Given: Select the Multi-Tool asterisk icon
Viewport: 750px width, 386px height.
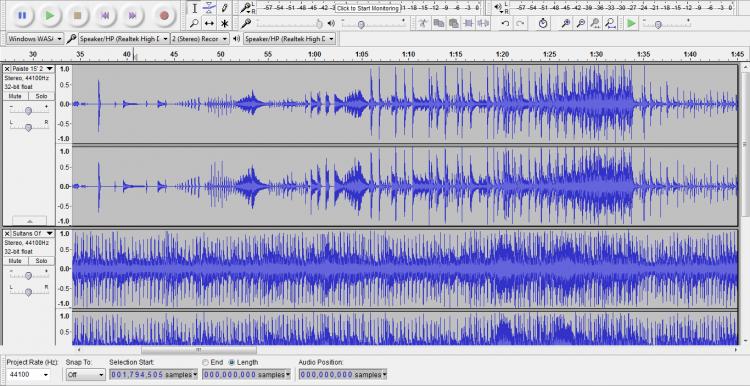Looking at the screenshot, I should click(x=224, y=23).
